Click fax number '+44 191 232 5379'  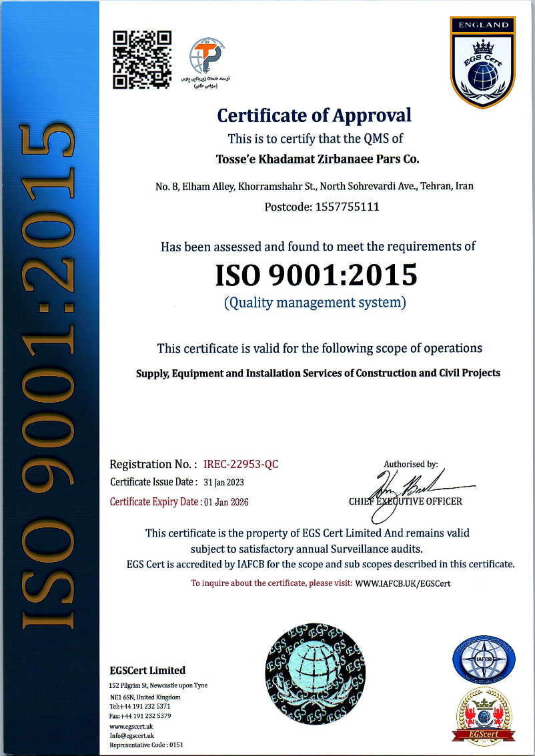coord(145,716)
